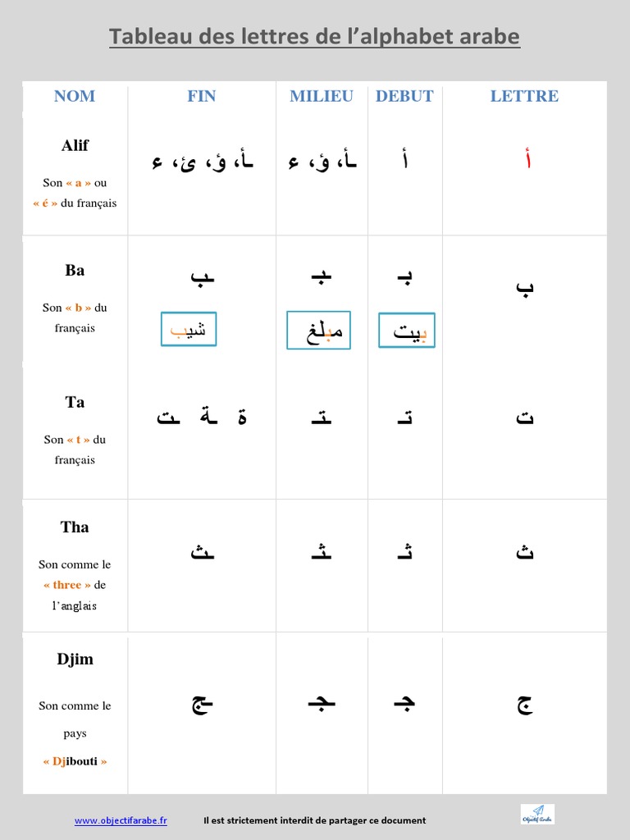Click the DEBUT column header
This screenshot has height=840, width=630.
click(404, 96)
